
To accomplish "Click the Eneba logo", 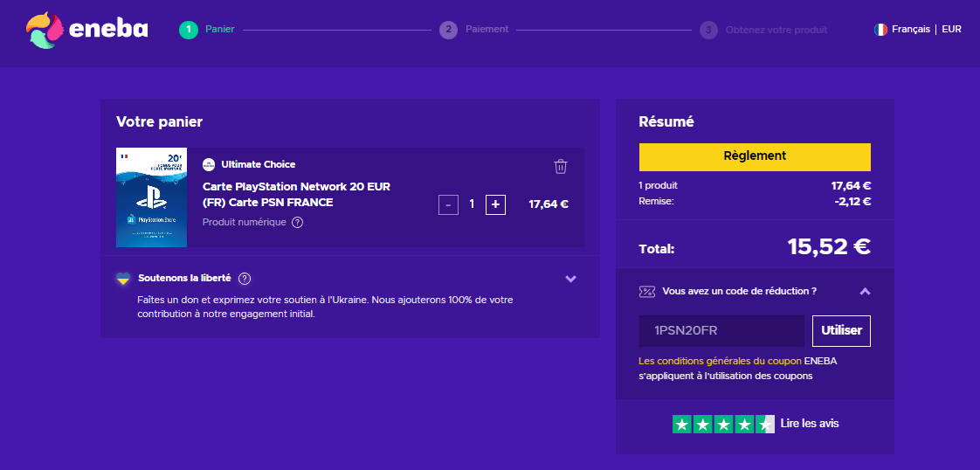I will (x=87, y=30).
